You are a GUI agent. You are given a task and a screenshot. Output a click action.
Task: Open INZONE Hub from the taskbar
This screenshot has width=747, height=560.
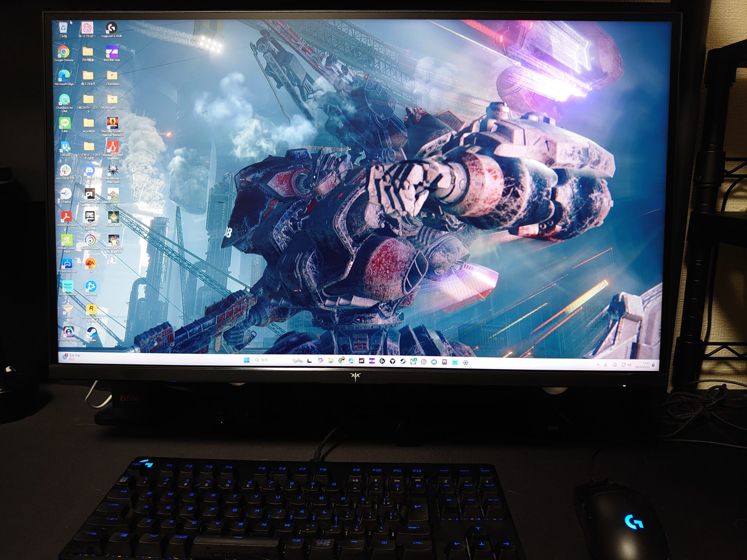372,361
